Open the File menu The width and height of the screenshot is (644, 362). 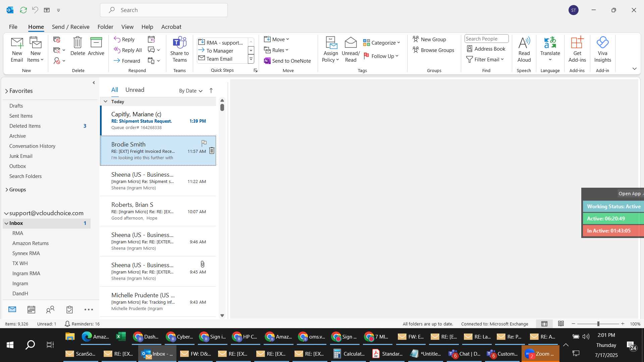click(13, 26)
